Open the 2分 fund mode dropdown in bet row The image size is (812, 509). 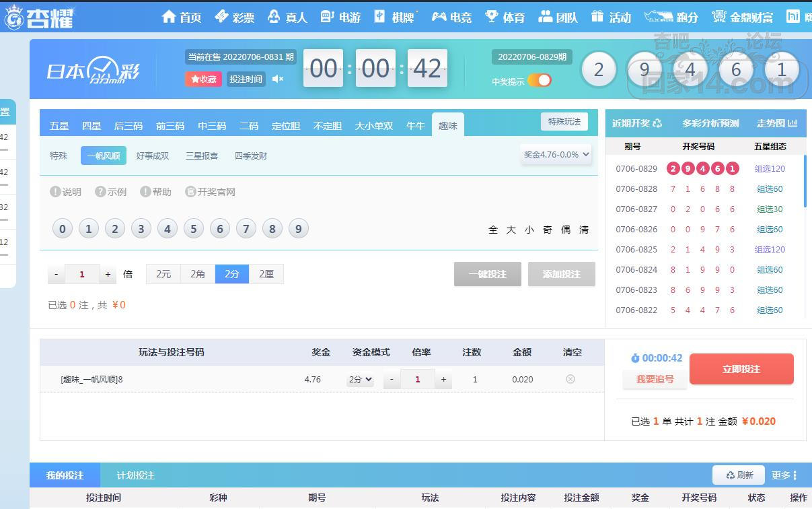360,380
